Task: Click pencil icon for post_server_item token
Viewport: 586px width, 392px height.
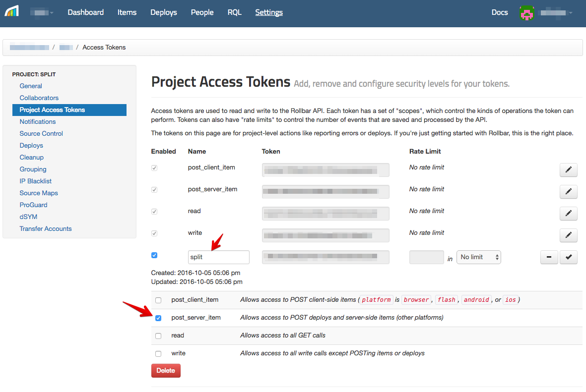Action: [568, 192]
